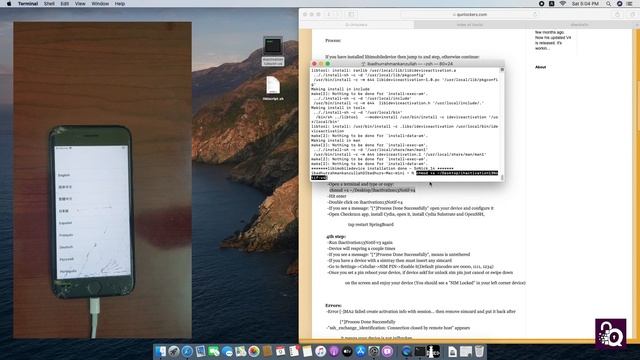Open the Trash in the Dock

click(x=479, y=351)
